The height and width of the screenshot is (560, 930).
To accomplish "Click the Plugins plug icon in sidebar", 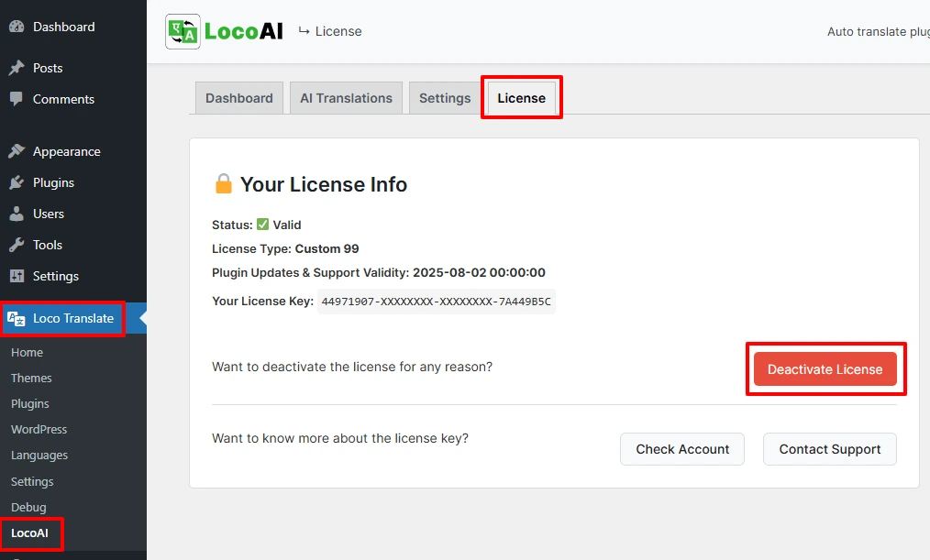I will (17, 182).
